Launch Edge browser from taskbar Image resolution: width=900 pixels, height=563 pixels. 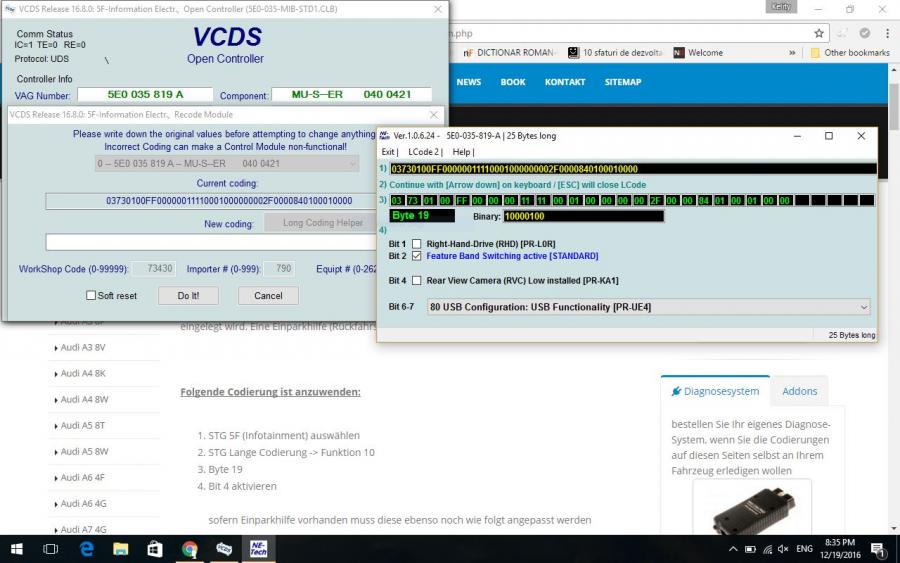point(87,549)
